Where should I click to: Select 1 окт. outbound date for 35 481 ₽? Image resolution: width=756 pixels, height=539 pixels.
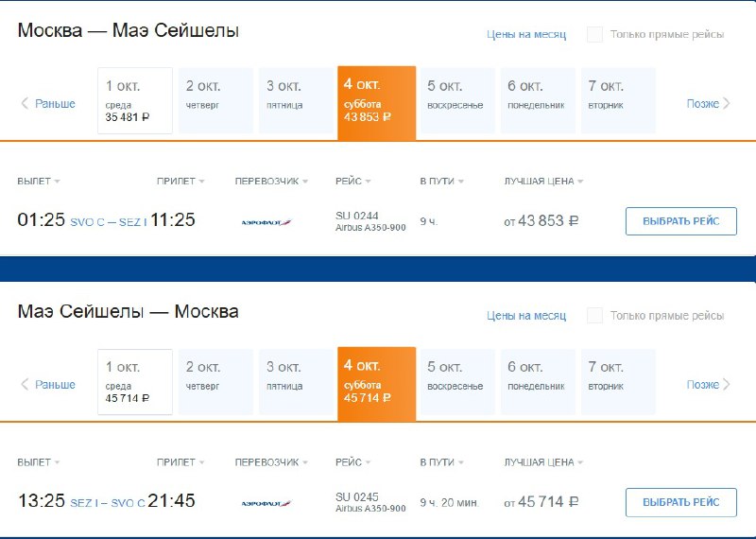pos(135,100)
